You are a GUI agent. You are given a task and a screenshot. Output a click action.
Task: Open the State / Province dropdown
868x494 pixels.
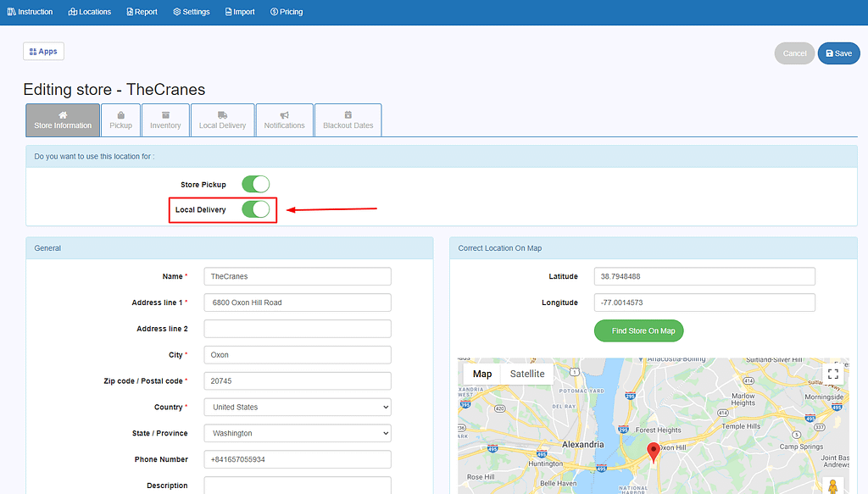coord(298,433)
